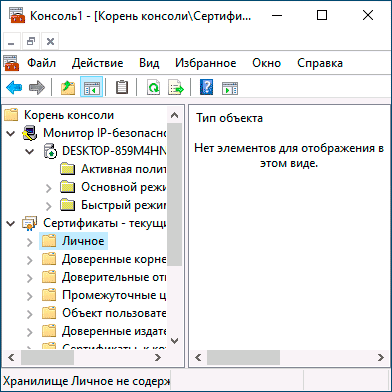Click the green Refresh toolbar icon
392x392 pixels.
point(153,88)
